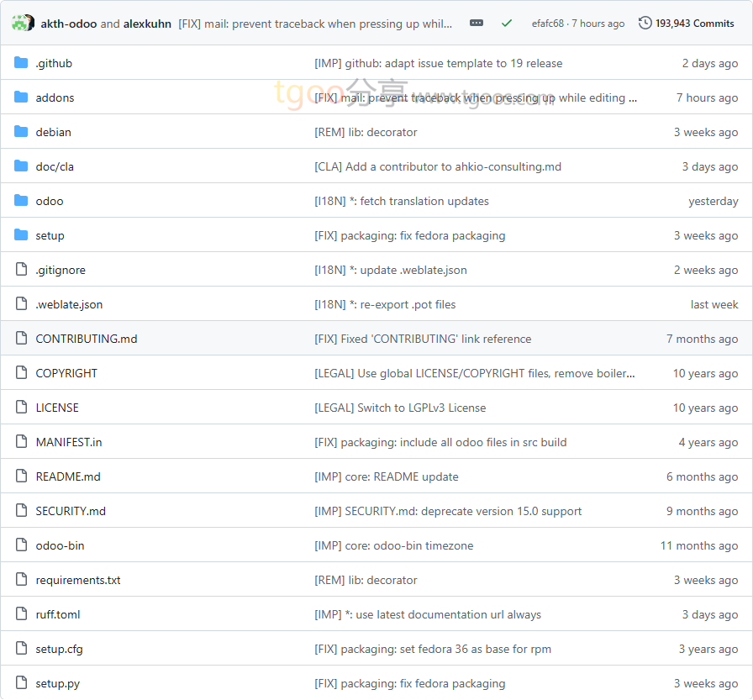The height and width of the screenshot is (700, 753).
Task: Open the requirements.txt file
Action: coord(77,580)
